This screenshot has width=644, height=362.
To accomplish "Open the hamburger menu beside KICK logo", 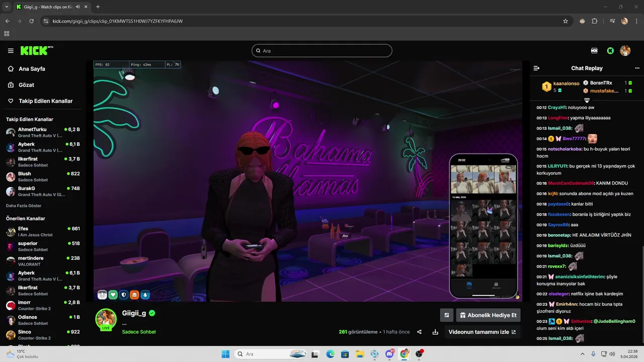I will pos(11,51).
